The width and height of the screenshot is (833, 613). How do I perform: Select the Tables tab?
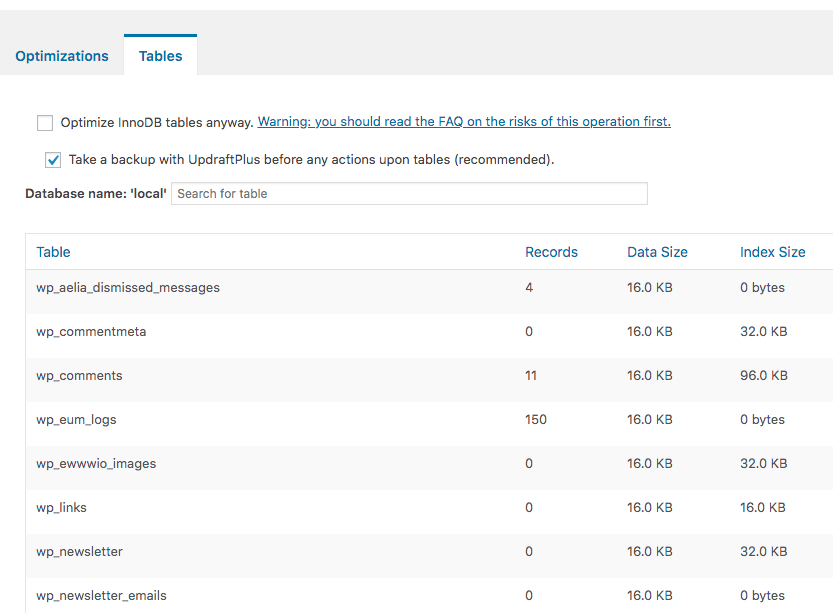pos(160,56)
